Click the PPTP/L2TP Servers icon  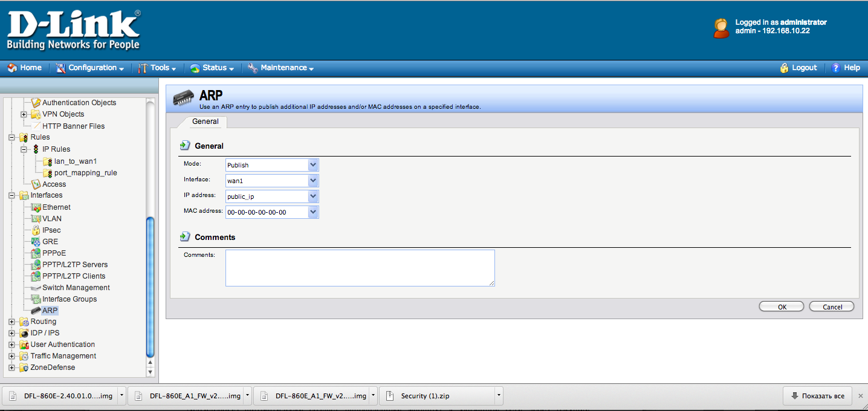(36, 265)
